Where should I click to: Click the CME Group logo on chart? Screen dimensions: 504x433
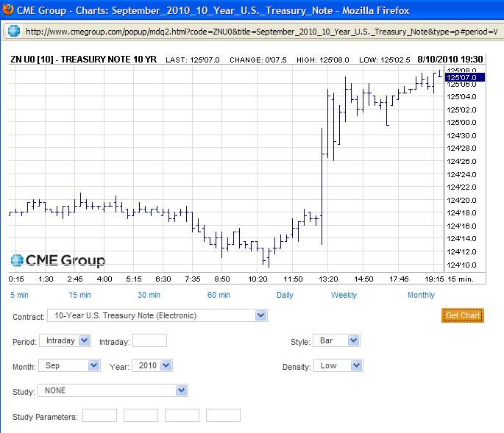coord(58,260)
